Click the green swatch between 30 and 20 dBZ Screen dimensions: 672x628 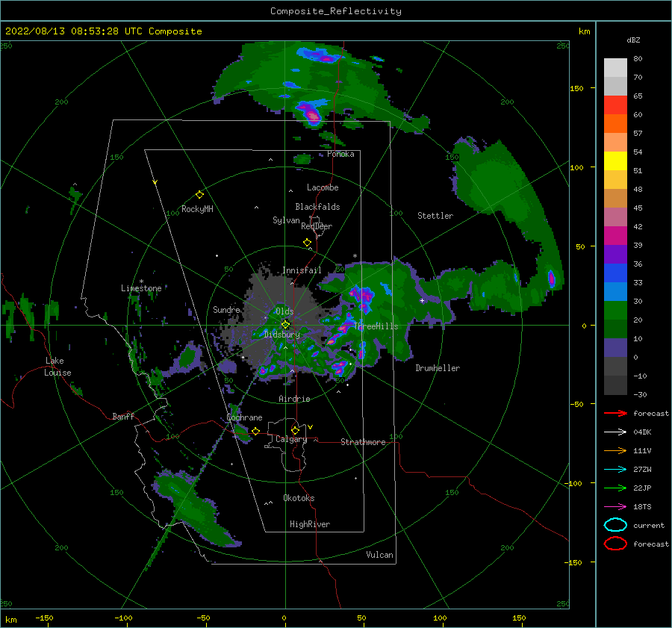(x=615, y=311)
